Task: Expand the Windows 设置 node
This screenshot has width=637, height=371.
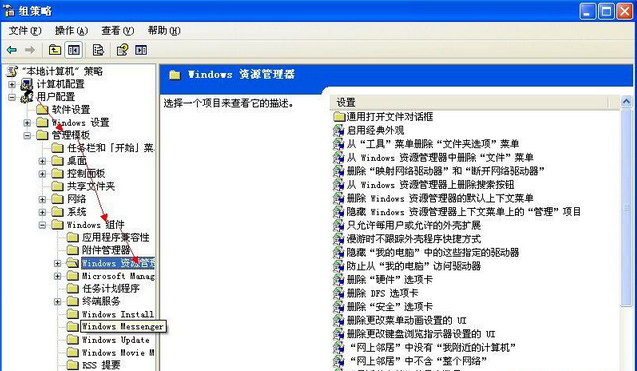Action: pyautogui.click(x=27, y=123)
